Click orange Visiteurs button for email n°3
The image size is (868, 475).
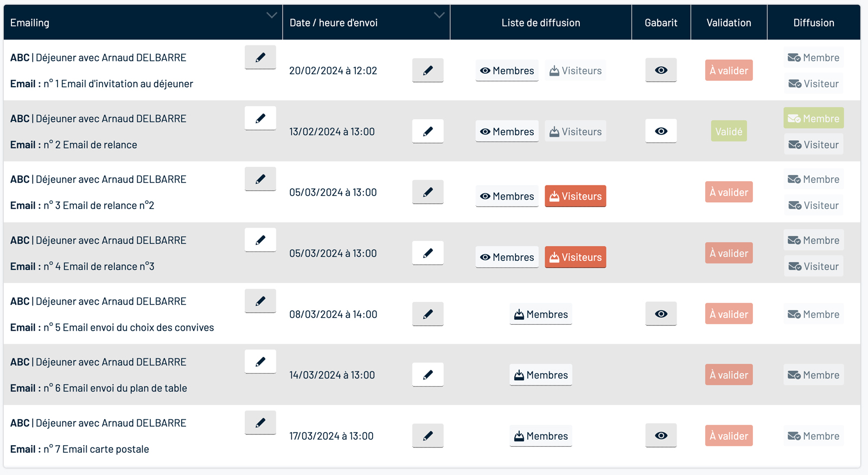tap(575, 196)
